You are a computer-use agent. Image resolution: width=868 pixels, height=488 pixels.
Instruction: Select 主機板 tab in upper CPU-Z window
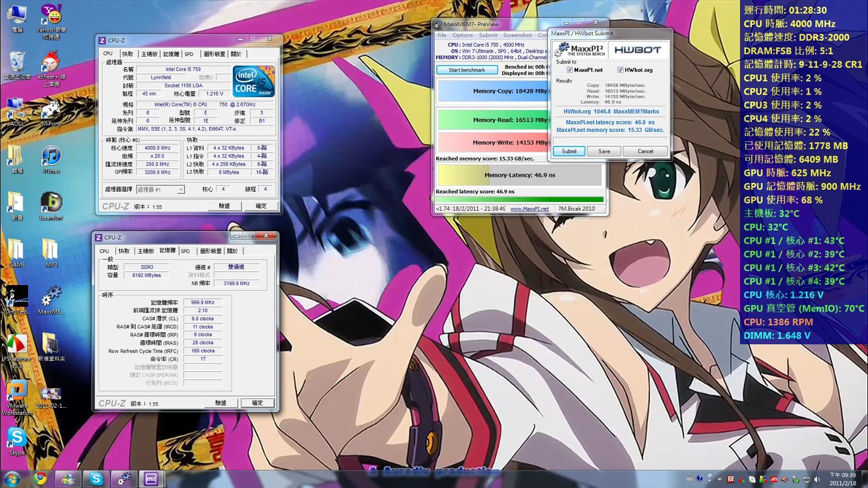click(149, 54)
